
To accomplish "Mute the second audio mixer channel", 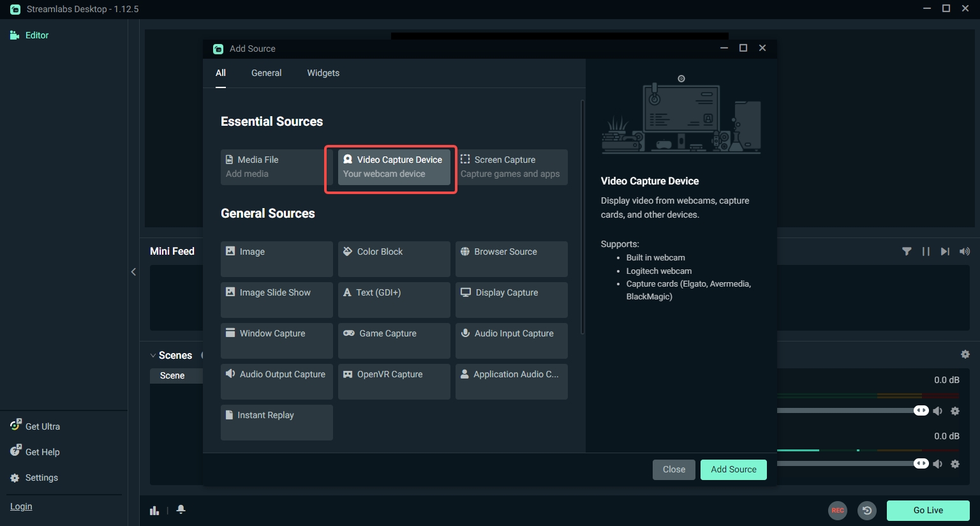I will [938, 463].
